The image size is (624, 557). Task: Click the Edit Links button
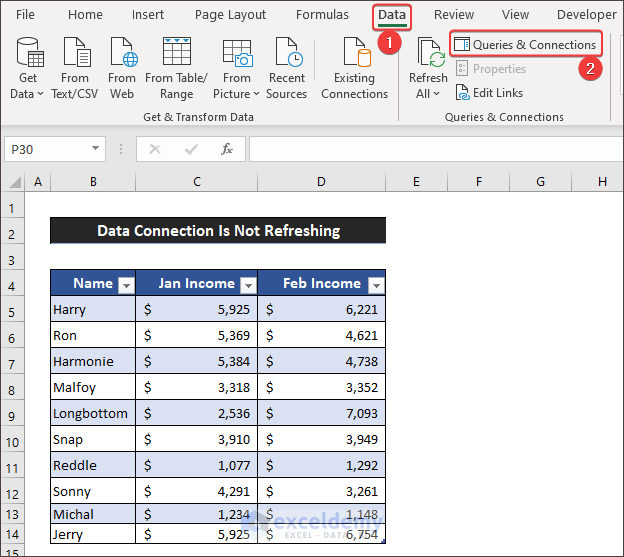490,93
